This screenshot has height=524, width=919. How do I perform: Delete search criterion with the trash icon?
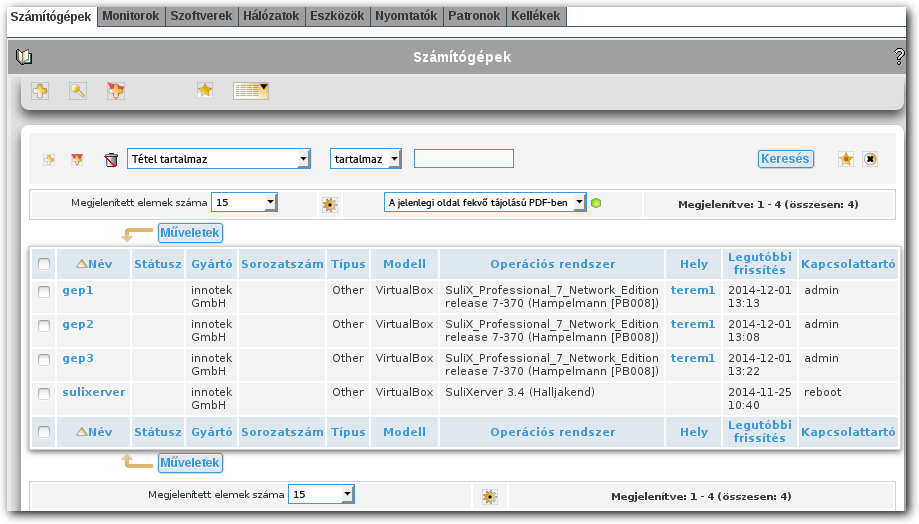click(x=111, y=159)
